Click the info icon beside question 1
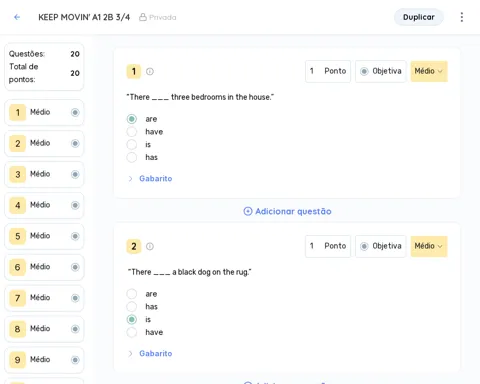 coord(150,71)
